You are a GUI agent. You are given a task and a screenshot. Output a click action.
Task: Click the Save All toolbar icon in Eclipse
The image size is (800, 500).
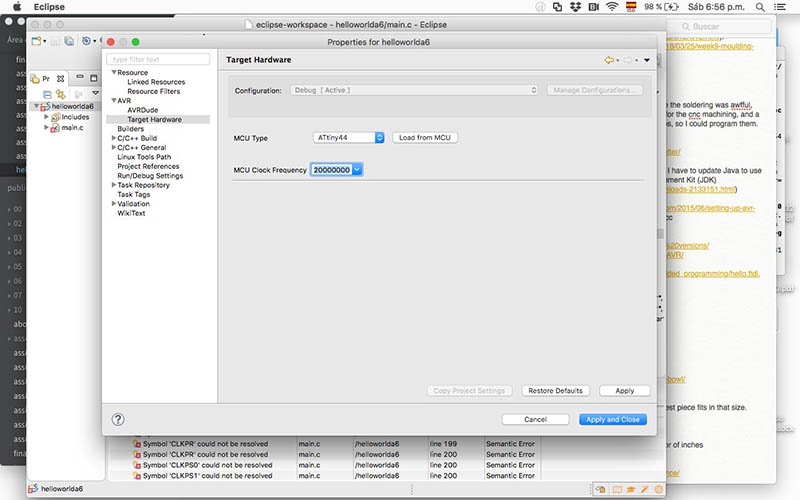tap(69, 41)
